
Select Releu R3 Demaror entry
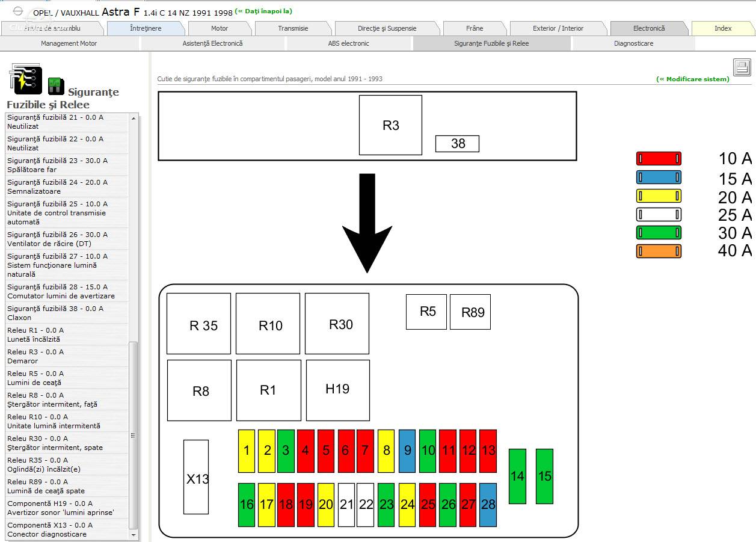(x=67, y=356)
